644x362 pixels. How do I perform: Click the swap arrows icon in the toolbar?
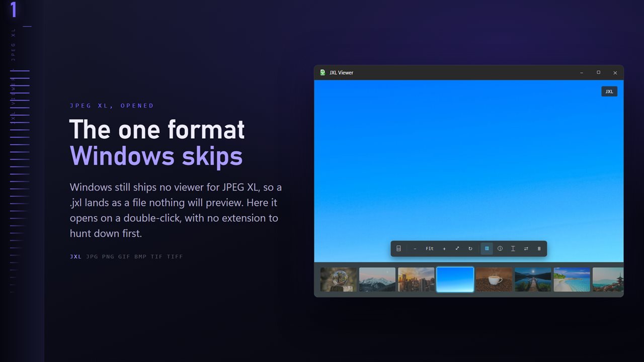click(x=526, y=248)
